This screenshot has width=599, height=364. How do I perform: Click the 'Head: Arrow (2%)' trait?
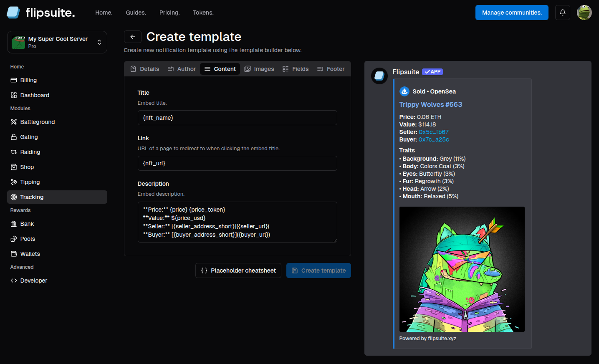(424, 189)
